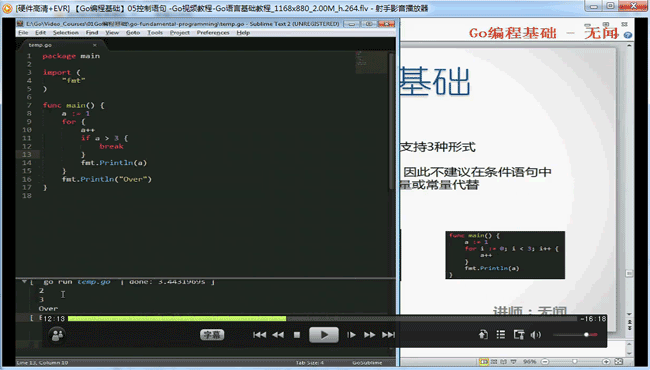
Task: Rewind the video with the double-left arrows
Action: coord(278,335)
